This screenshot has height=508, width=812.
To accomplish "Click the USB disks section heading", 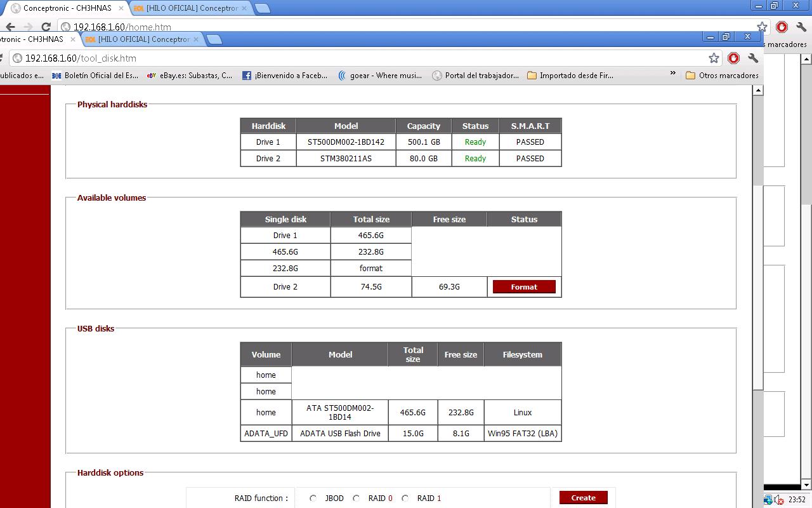I will point(96,329).
